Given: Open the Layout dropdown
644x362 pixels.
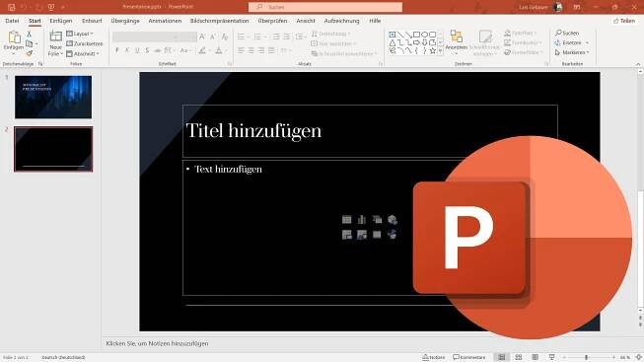Looking at the screenshot, I should click(80, 34).
